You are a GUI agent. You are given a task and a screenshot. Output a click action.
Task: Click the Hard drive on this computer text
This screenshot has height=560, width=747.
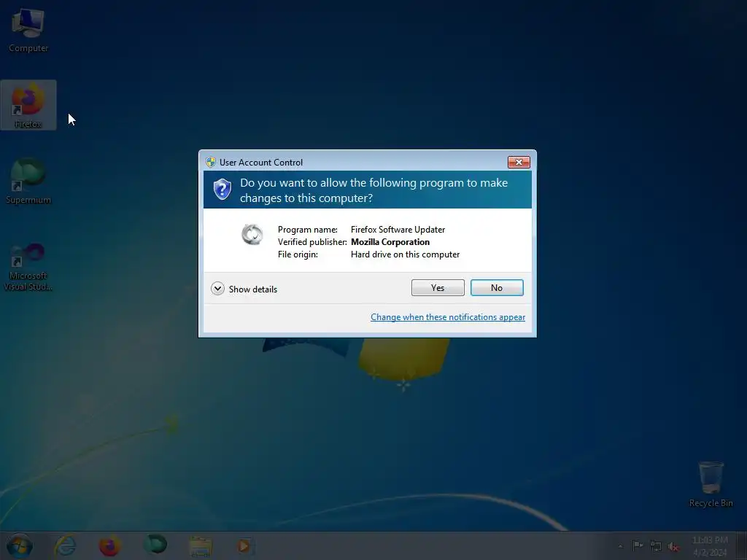pos(405,254)
